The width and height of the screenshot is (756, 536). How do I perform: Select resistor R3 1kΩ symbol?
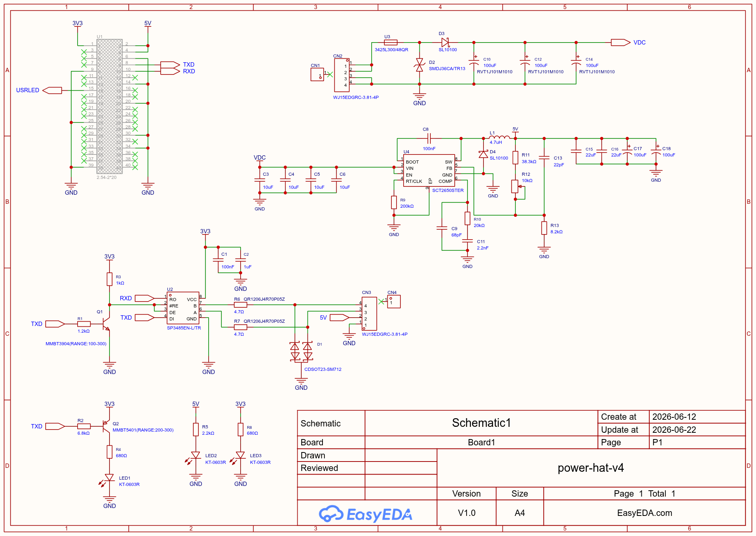tap(109, 279)
